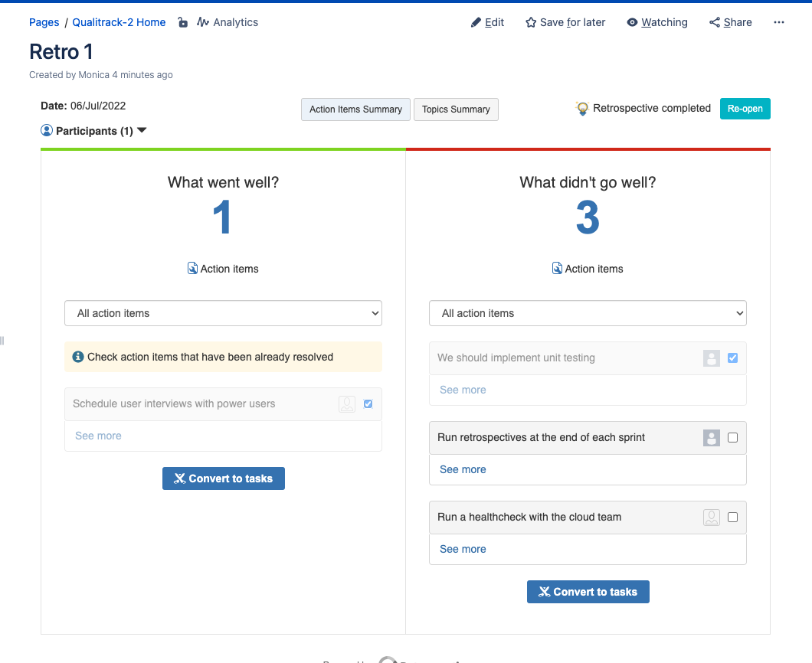This screenshot has height=663, width=812.
Task: Click Convert to tasks under What went well
Action: click(223, 478)
